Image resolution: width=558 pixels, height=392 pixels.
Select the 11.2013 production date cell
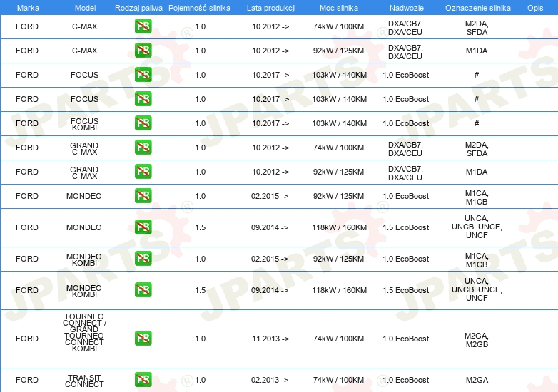pyautogui.click(x=270, y=339)
